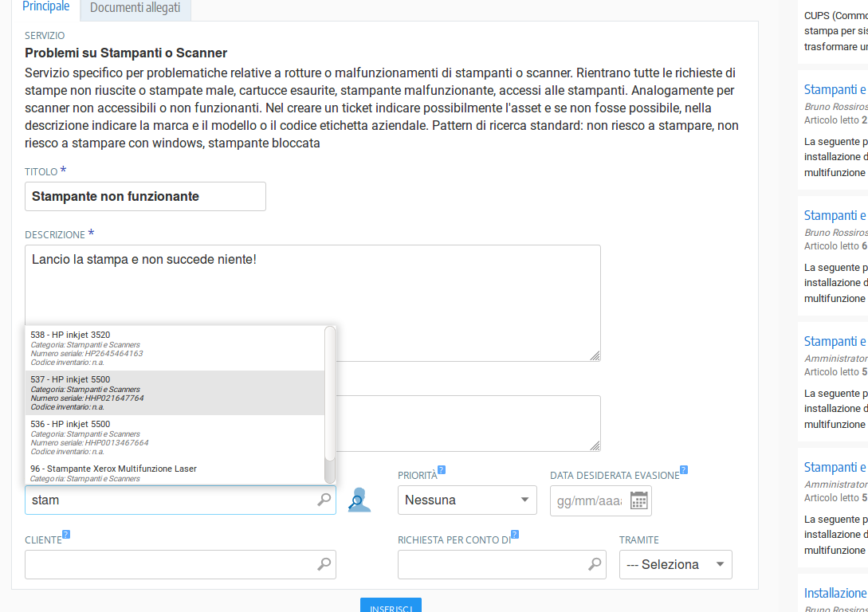Screen dimensions: 868x612
Task: Click the magnifier in Richiesta per conto di field
Action: (x=595, y=564)
